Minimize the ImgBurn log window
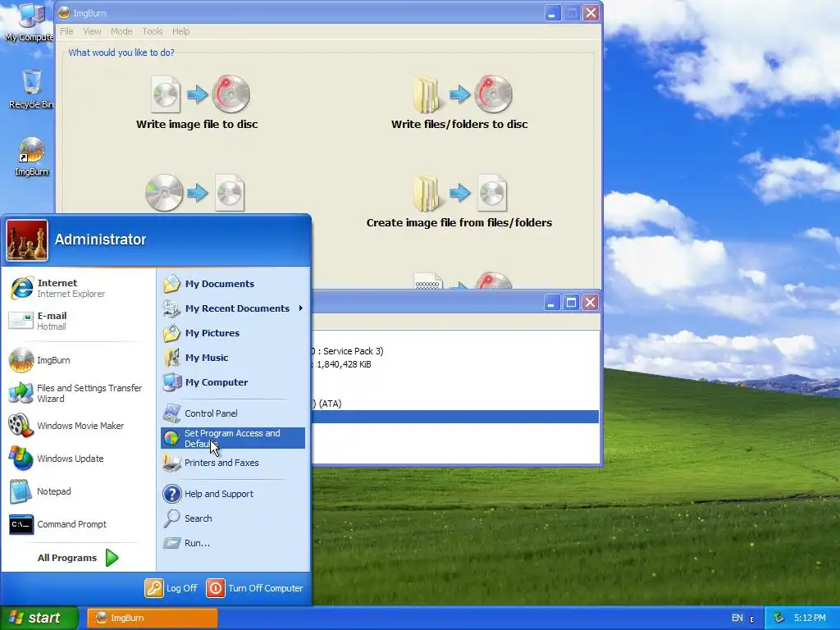 click(x=552, y=303)
